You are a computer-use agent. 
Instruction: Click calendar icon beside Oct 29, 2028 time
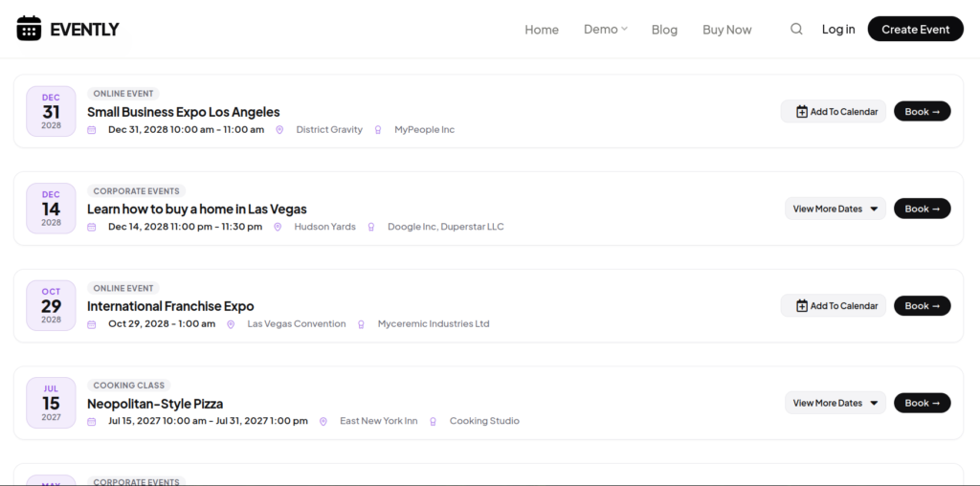pyautogui.click(x=91, y=324)
